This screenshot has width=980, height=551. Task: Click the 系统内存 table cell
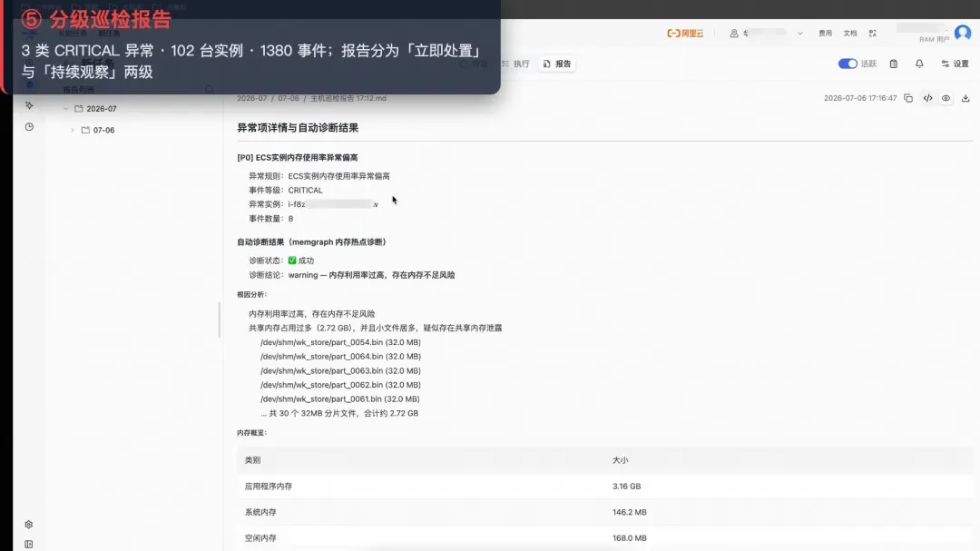(x=260, y=512)
